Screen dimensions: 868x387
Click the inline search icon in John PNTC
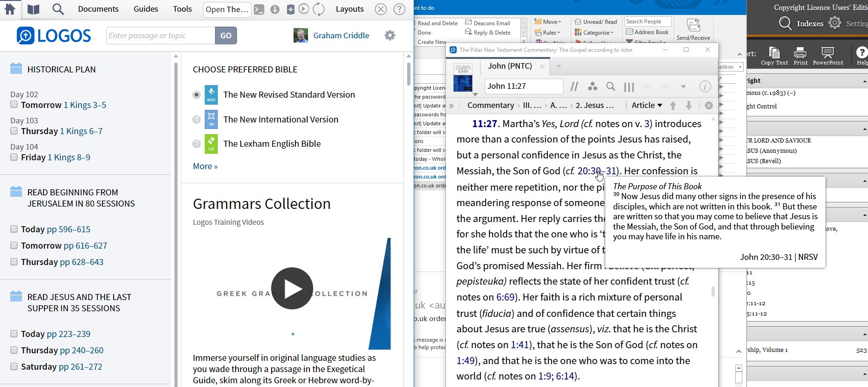pos(610,86)
